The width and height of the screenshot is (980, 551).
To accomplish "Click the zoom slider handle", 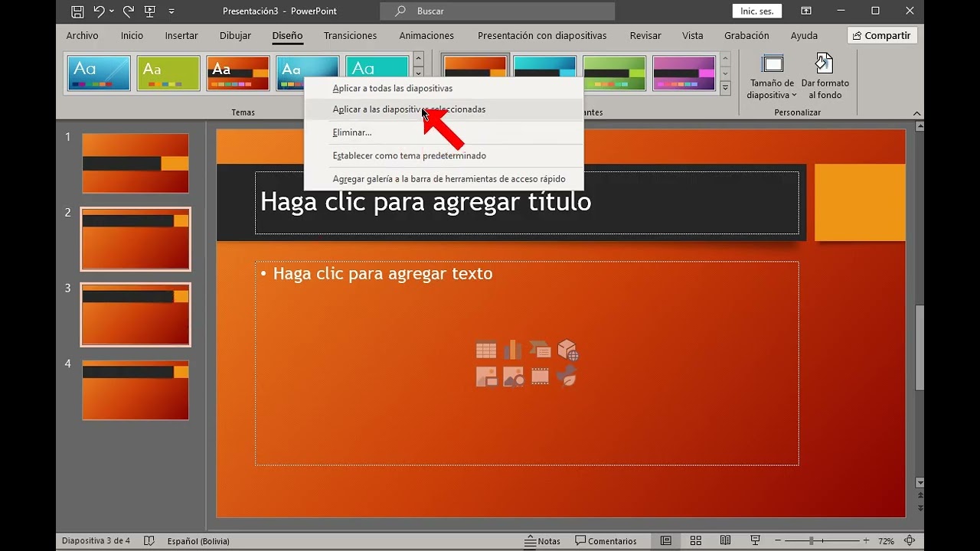I will [x=811, y=541].
